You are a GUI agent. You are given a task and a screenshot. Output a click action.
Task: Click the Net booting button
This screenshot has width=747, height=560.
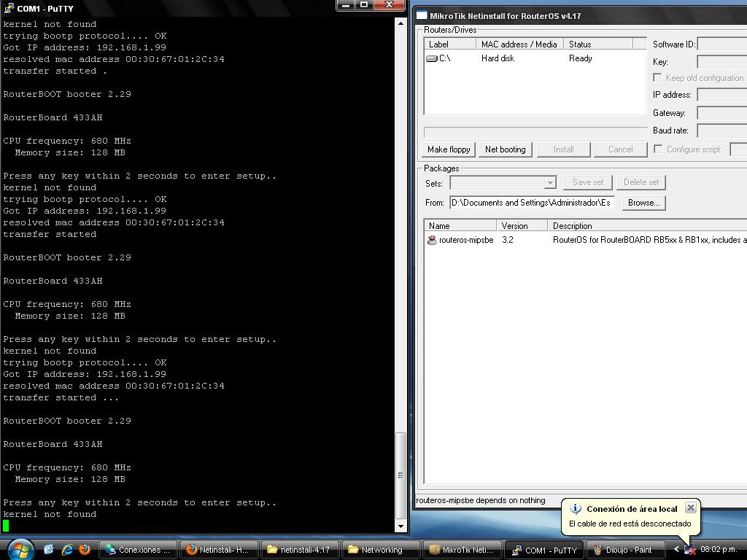tap(505, 149)
